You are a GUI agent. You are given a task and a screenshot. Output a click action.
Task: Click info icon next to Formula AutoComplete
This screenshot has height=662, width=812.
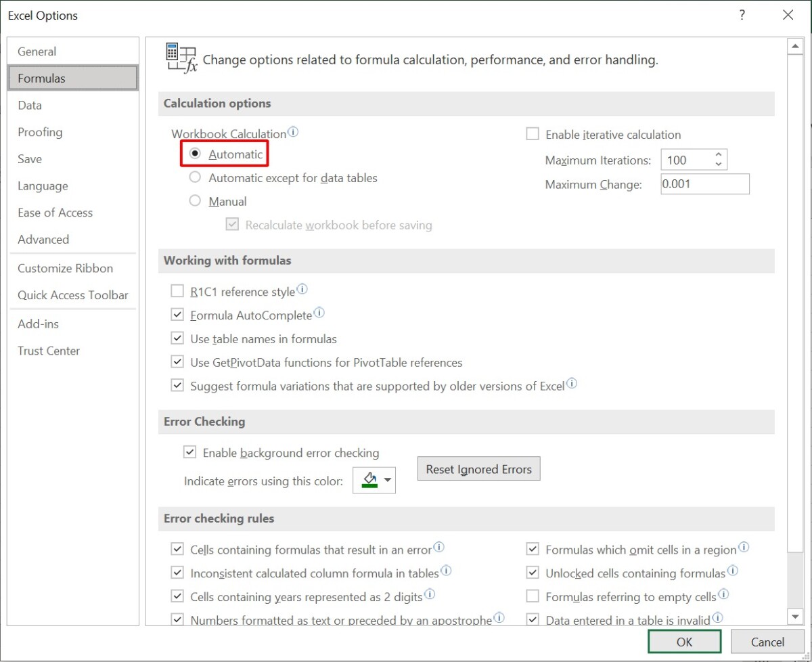[x=319, y=313]
